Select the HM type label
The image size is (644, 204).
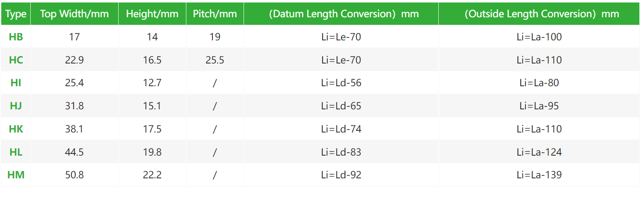coord(16,175)
